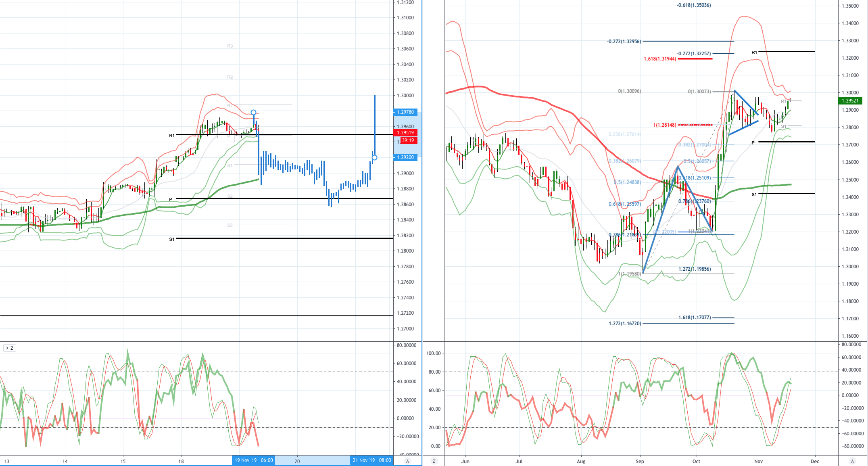Click the R1 pivot label on right chart
This screenshot has height=466, width=868.
click(x=754, y=52)
